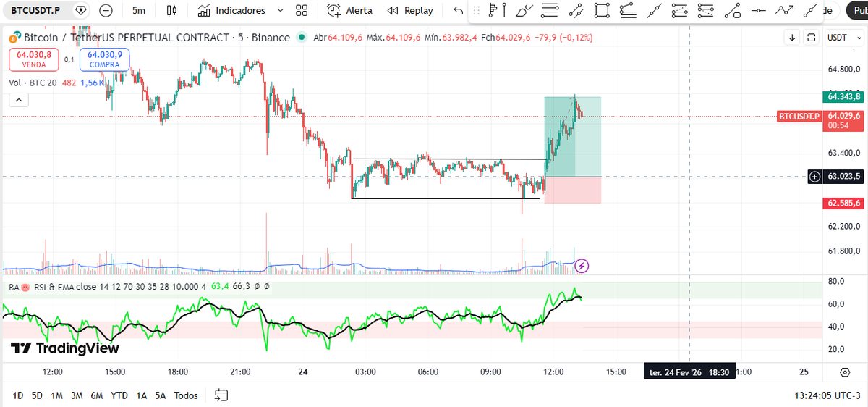868x407 pixels.
Task: Start bar Replay mode
Action: click(x=410, y=10)
